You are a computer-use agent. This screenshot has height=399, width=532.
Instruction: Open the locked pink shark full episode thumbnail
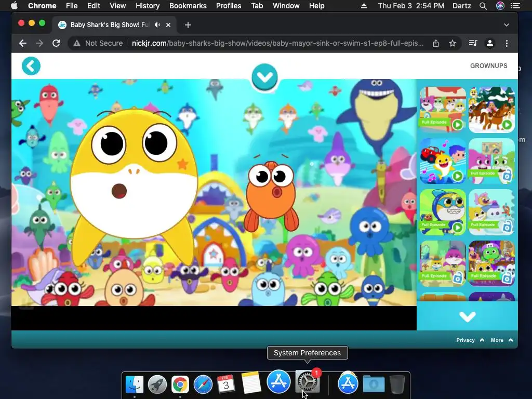491,161
